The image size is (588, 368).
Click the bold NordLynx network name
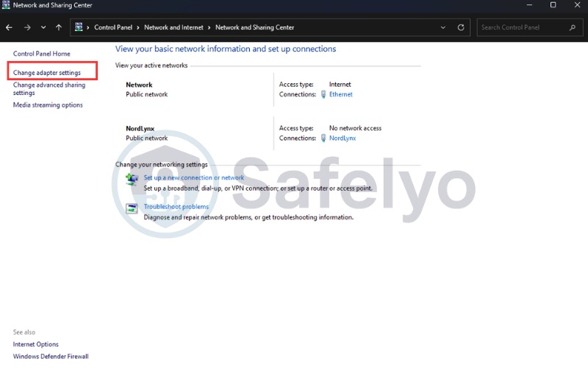click(140, 128)
